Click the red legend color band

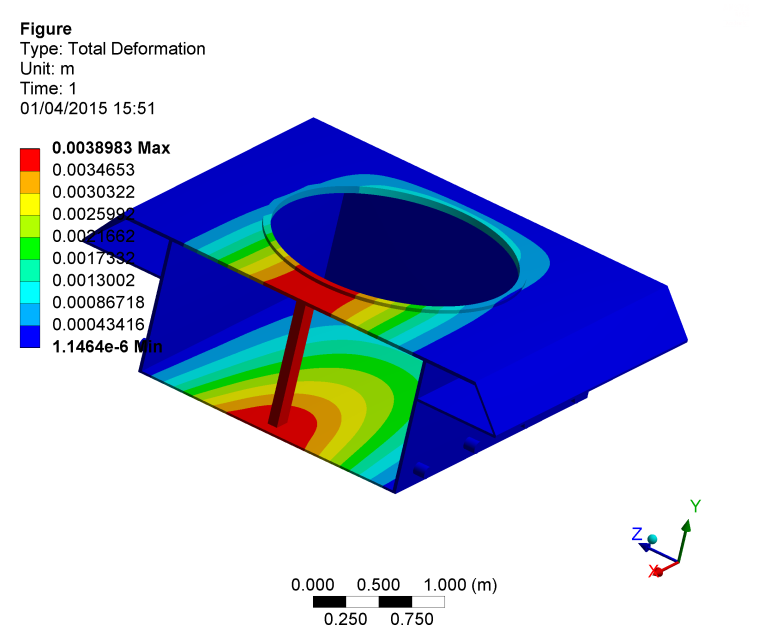(x=29, y=160)
